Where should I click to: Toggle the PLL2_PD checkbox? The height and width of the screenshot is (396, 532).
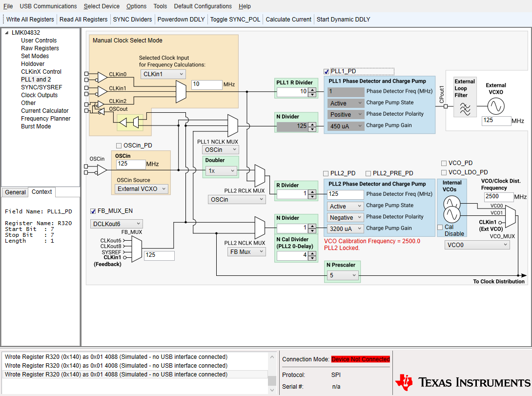326,173
